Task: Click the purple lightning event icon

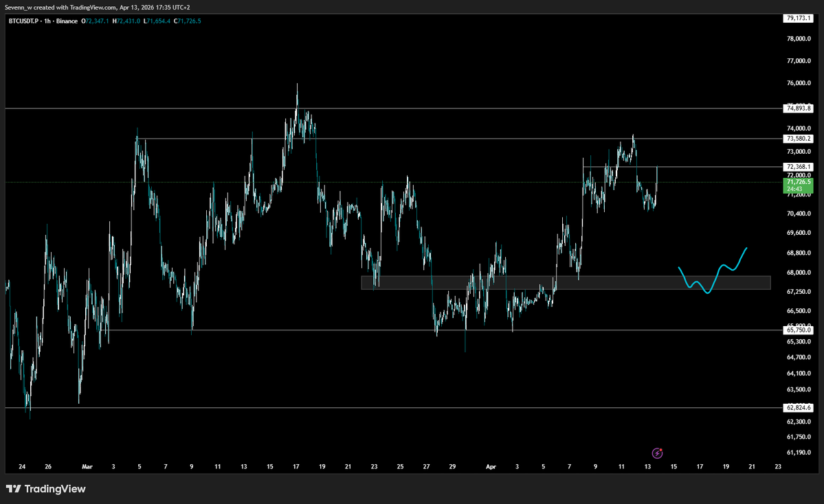Action: coord(658,453)
